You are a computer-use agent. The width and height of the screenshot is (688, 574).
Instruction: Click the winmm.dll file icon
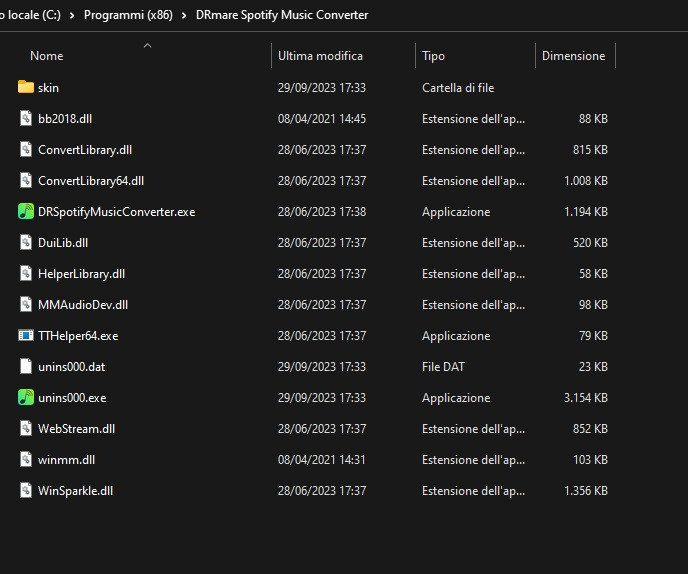coord(26,459)
